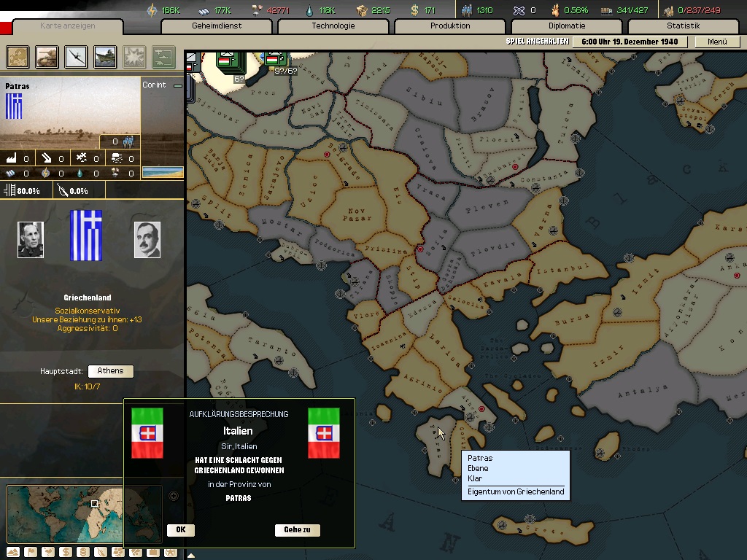
Task: Switch to the Diplomatie tab
Action: (x=566, y=26)
